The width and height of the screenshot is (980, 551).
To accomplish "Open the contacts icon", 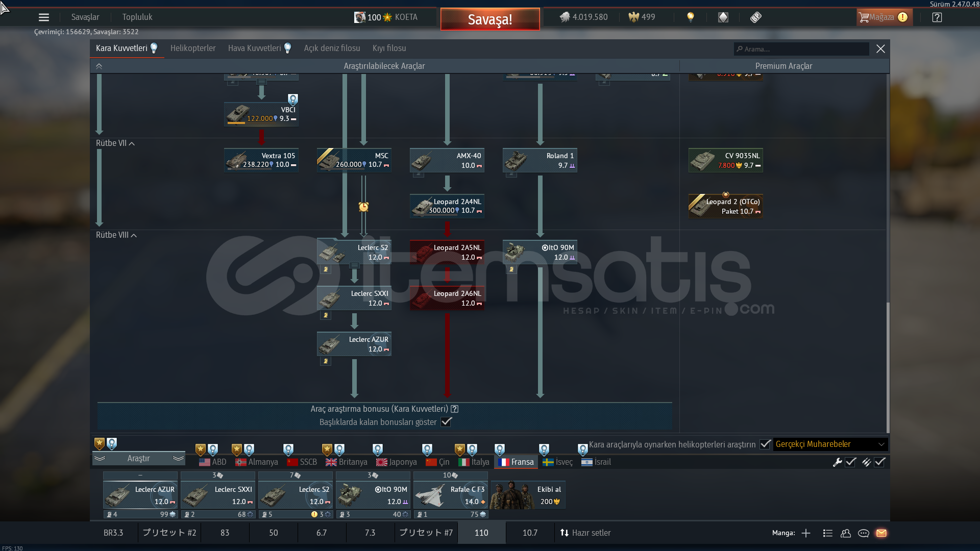I will (846, 533).
